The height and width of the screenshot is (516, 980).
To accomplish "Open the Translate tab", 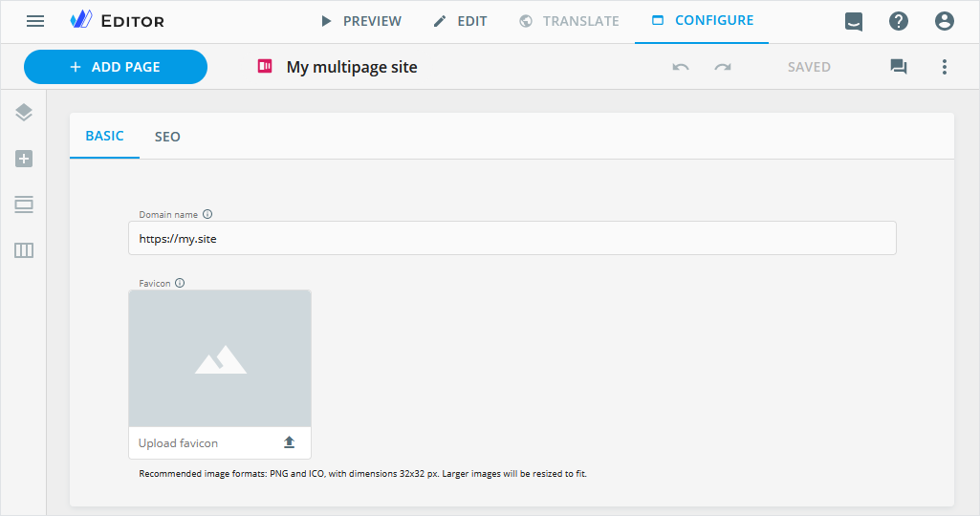I will [x=569, y=21].
